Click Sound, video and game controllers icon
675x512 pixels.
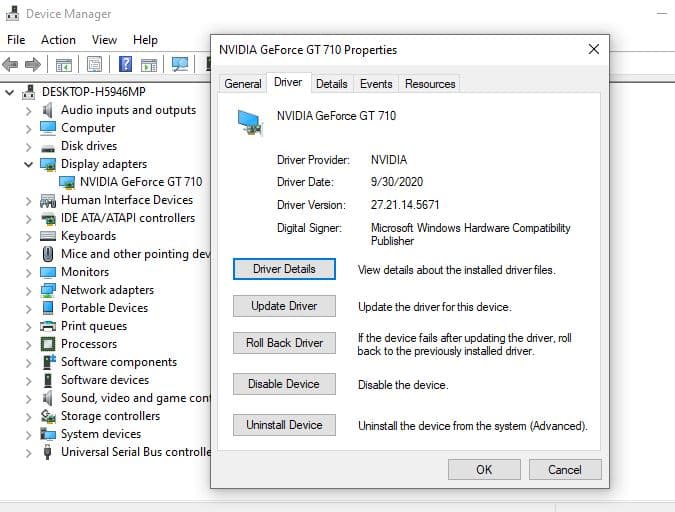(x=48, y=398)
